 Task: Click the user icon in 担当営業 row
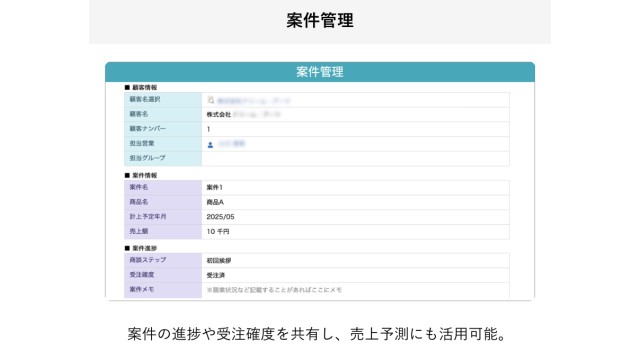pos(210,145)
